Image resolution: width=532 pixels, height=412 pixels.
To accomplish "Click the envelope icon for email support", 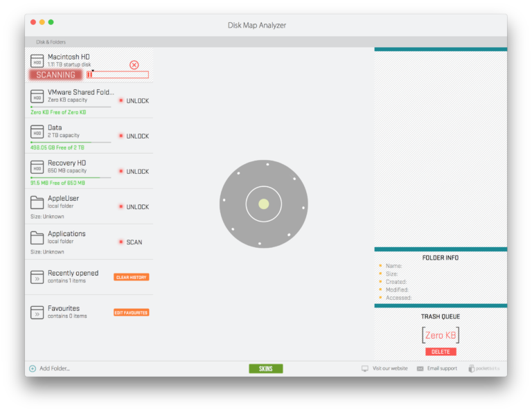I will [420, 368].
